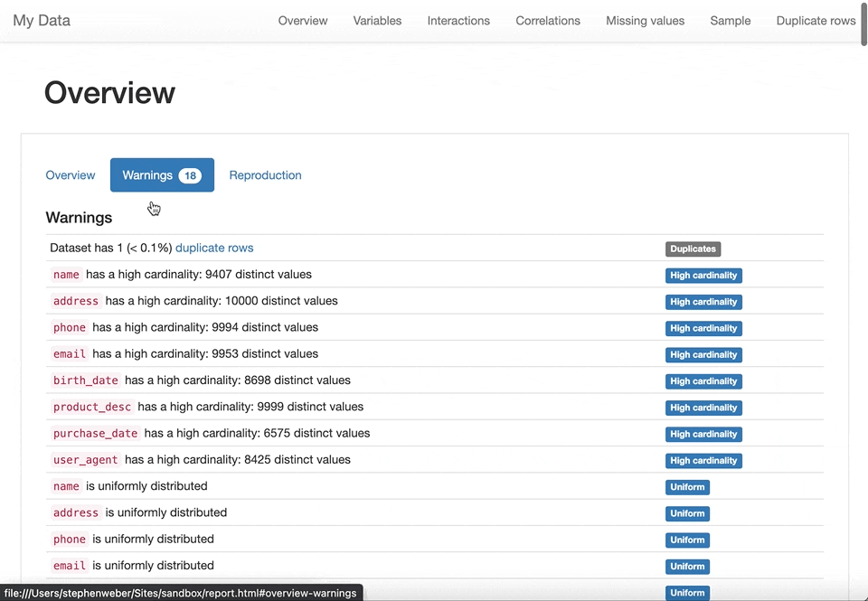This screenshot has height=601, width=868.
Task: Click phone variable in high cardinality row
Action: point(70,328)
